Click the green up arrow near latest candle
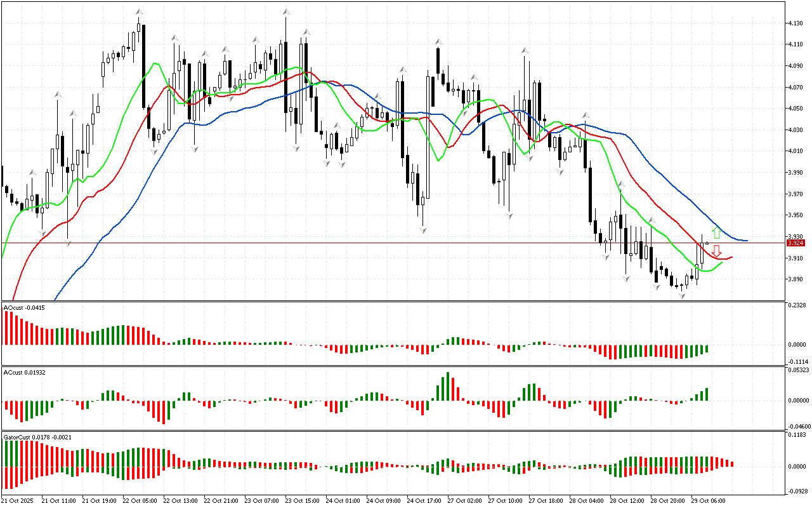Viewport: 812px width, 508px height. coord(716,232)
